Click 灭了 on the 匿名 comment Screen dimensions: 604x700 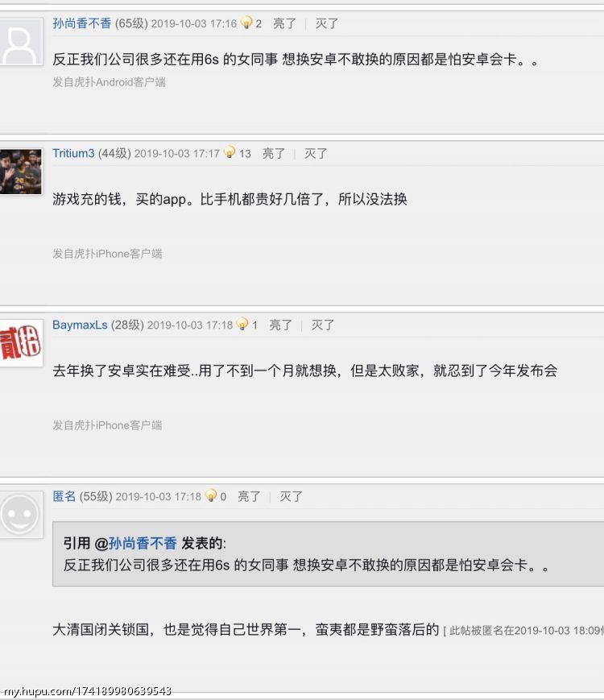[291, 496]
